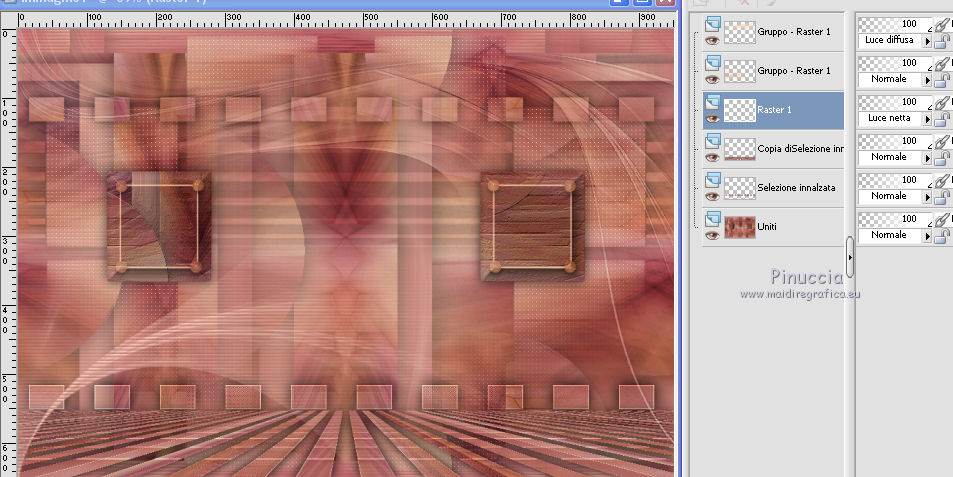Click the padlock icon for Selezione innalzata layer

pos(942,197)
